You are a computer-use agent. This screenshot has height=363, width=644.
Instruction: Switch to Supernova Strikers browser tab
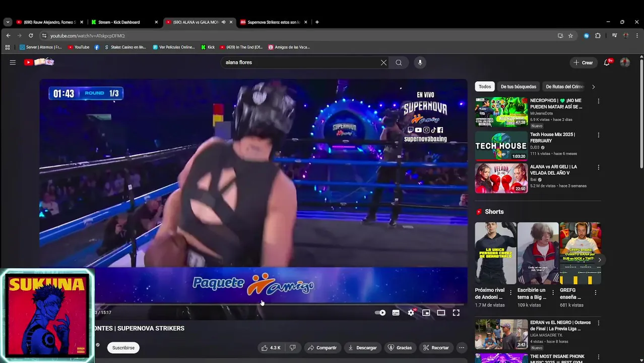click(x=274, y=22)
